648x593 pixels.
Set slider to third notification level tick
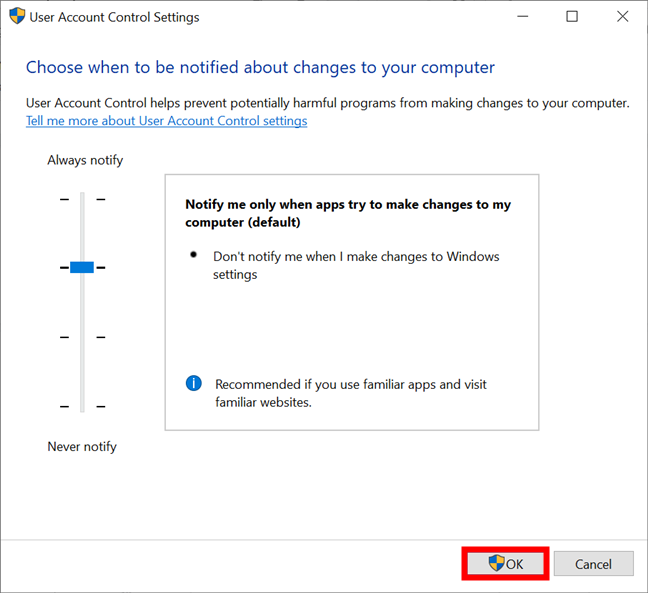pos(82,337)
